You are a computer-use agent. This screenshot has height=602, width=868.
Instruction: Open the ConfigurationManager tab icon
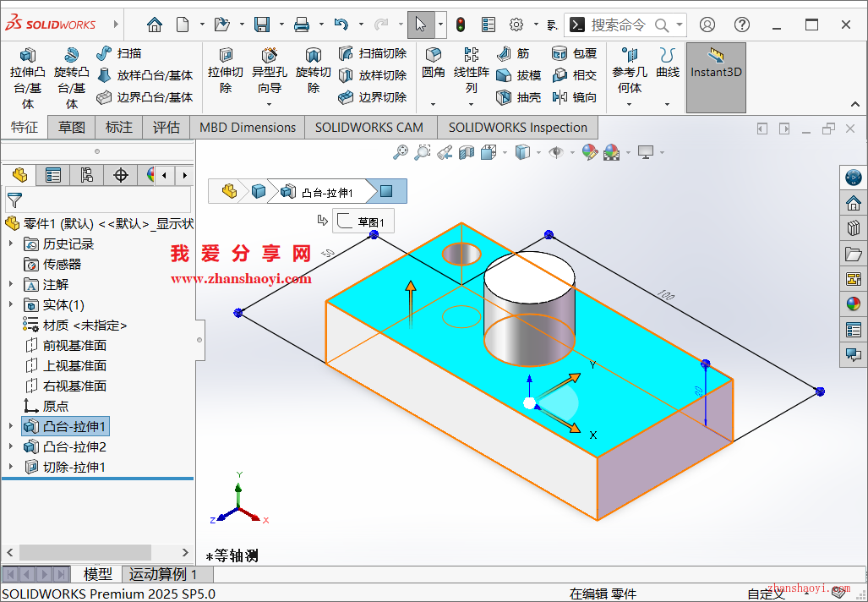[87, 176]
